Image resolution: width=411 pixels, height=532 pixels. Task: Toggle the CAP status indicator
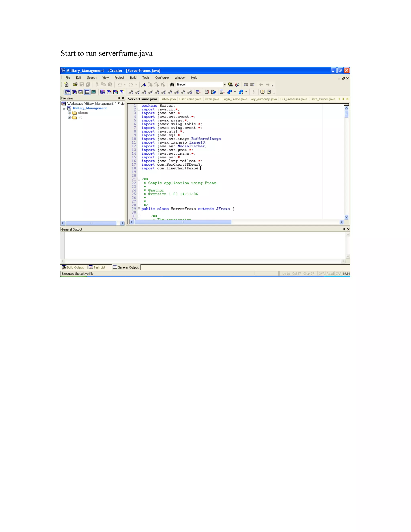339,274
